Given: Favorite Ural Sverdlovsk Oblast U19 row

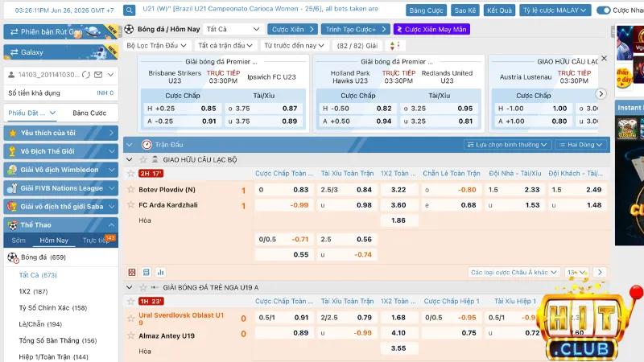Looking at the screenshot, I should pos(130,318).
